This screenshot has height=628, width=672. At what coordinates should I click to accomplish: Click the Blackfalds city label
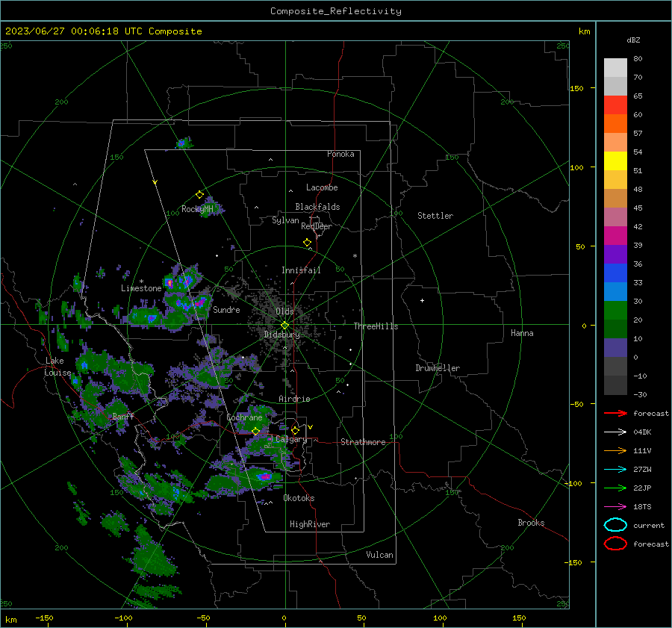[317, 207]
